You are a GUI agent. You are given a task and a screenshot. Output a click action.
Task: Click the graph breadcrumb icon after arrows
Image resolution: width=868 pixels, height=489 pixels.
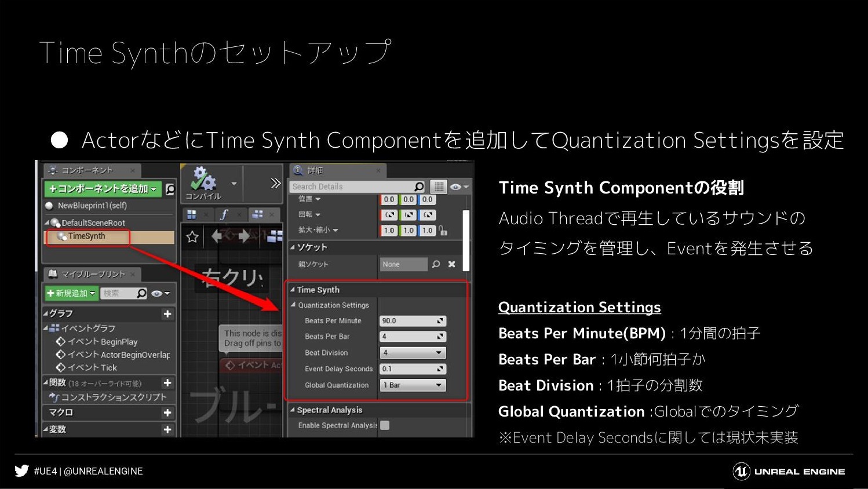pyautogui.click(x=275, y=236)
